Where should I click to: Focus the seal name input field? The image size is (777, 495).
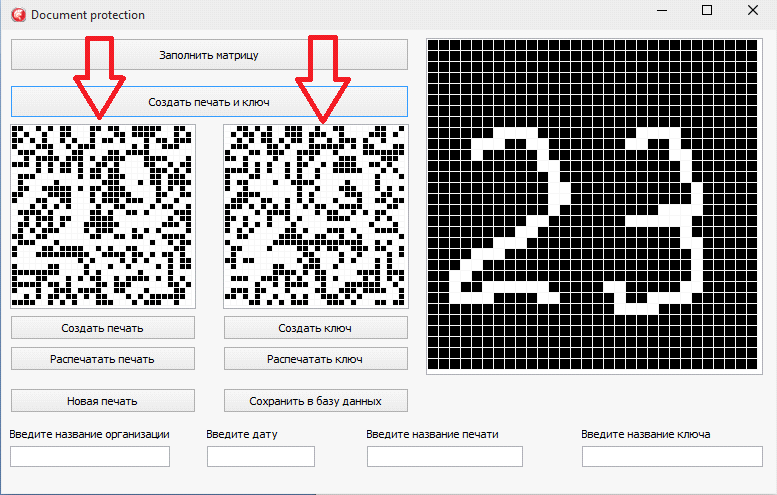[x=444, y=456]
